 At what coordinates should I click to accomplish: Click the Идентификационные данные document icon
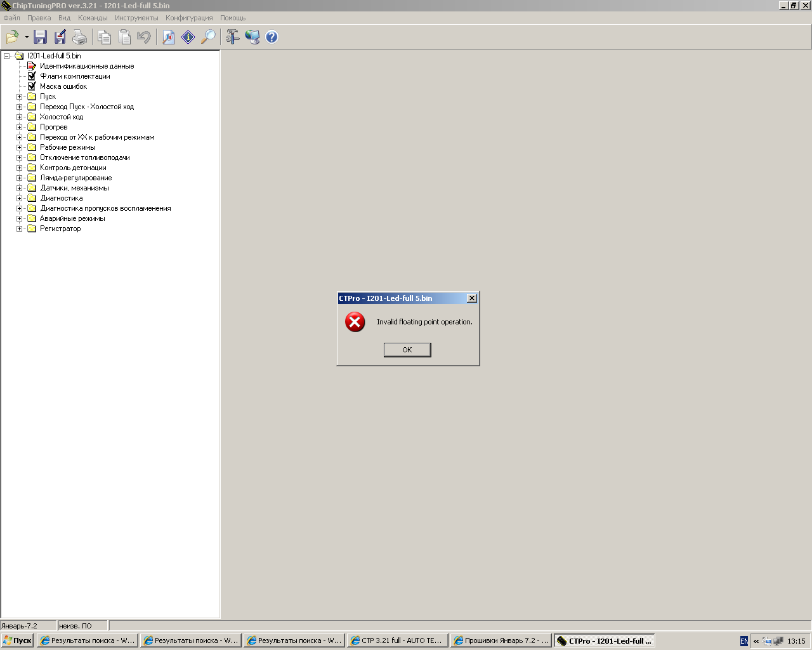(x=32, y=66)
